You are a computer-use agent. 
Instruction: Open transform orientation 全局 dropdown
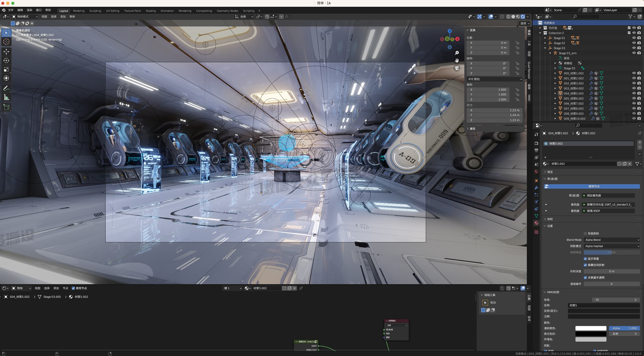(x=244, y=17)
